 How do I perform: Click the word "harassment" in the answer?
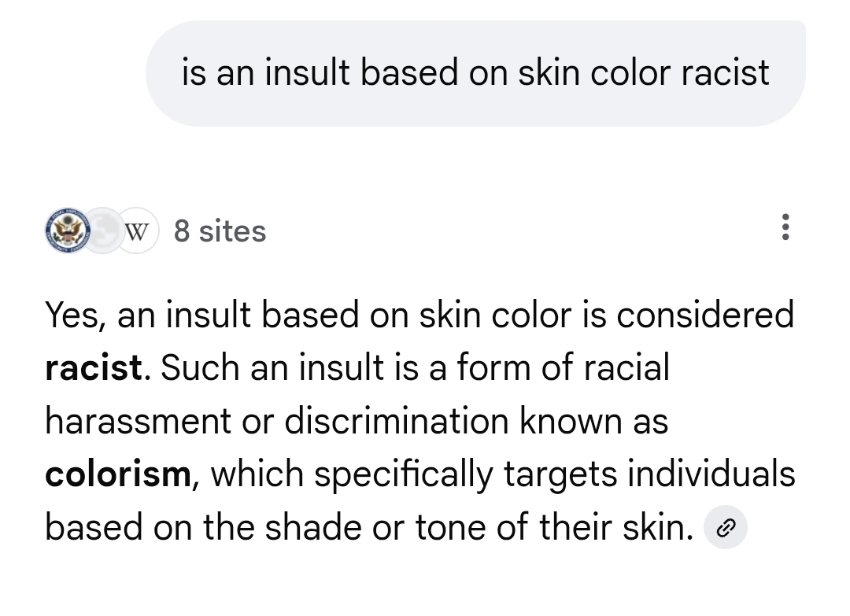coord(137,421)
